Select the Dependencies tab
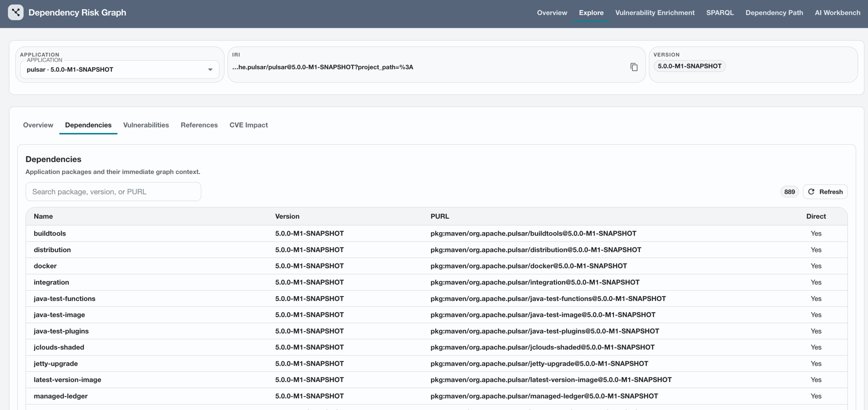Image resolution: width=868 pixels, height=410 pixels. (88, 125)
